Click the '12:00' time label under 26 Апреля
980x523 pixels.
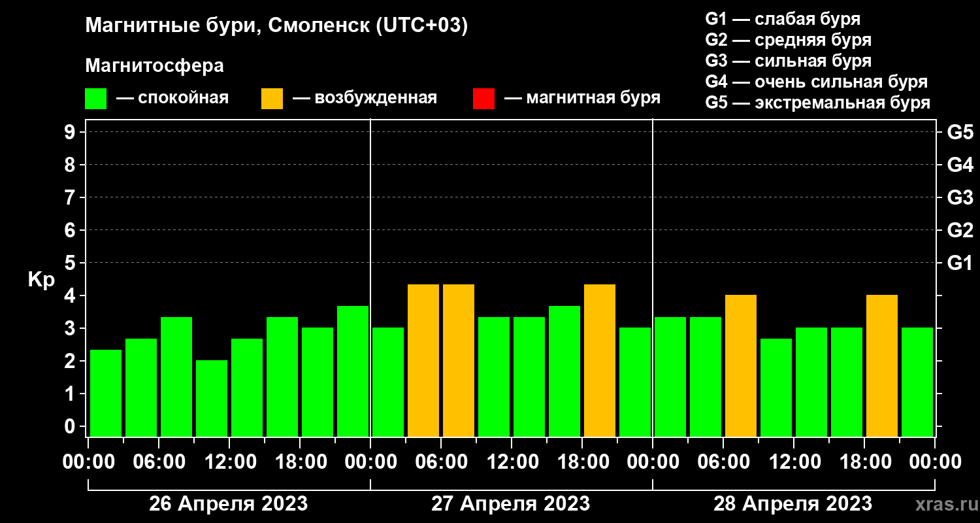click(x=229, y=462)
